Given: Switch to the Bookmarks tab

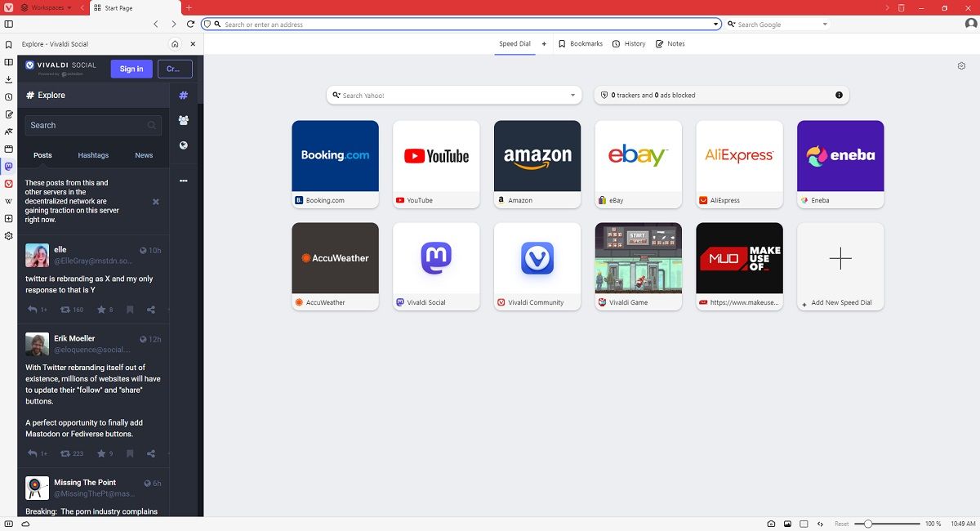Looking at the screenshot, I should click(581, 43).
